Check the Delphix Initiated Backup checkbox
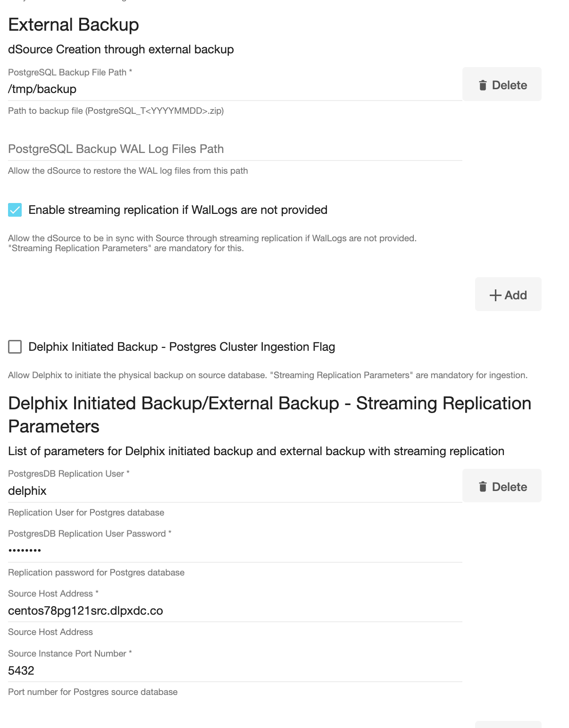 (15, 347)
